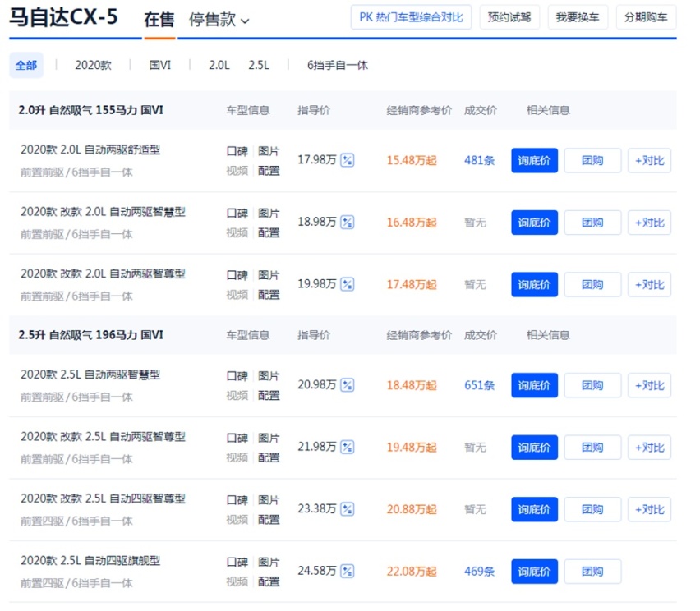Add 2.0L 自动两驱智尊型 to comparison

pos(650,284)
